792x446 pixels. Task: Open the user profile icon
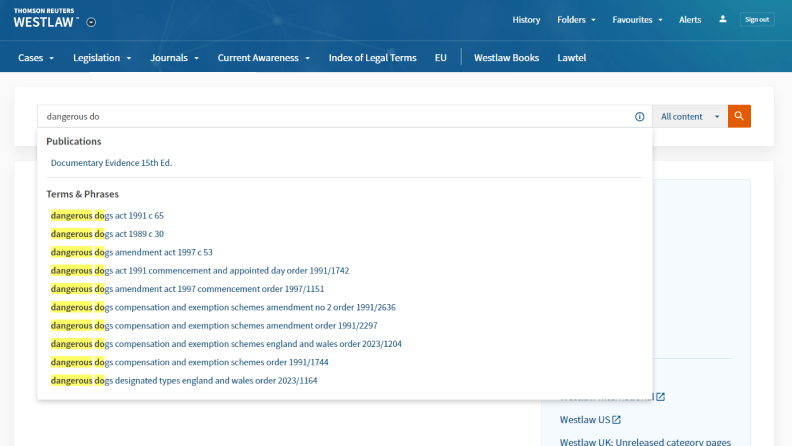point(723,19)
